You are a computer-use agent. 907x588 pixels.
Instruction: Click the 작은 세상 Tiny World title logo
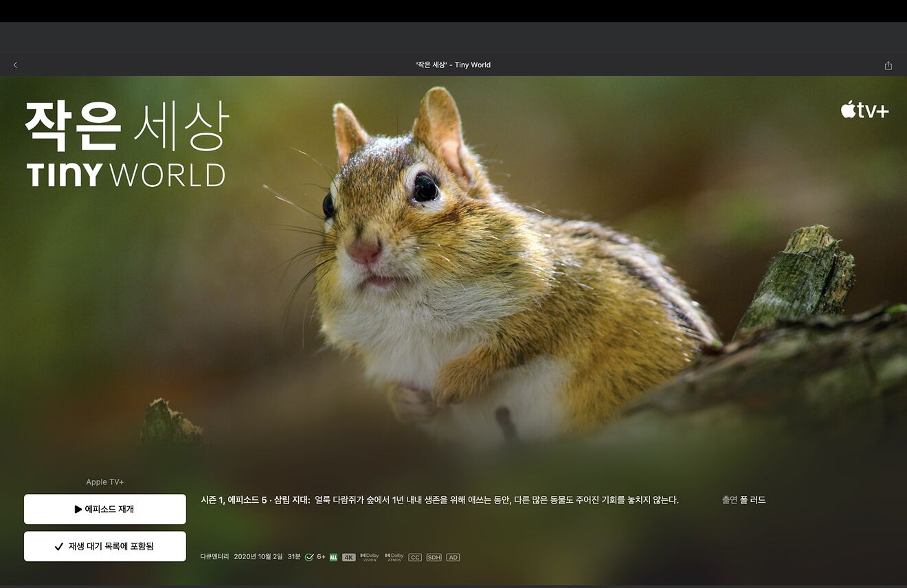point(126,145)
